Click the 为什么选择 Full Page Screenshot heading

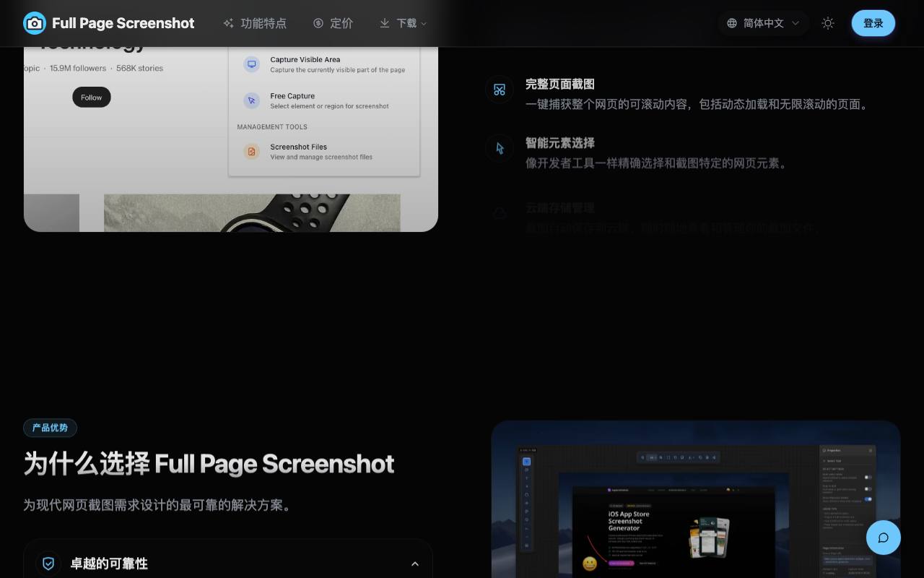[209, 464]
